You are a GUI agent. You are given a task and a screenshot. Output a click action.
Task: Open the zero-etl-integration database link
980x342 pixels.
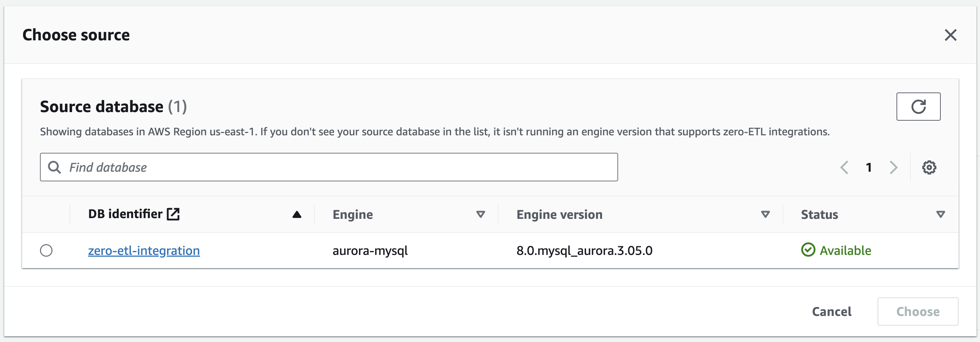click(144, 251)
